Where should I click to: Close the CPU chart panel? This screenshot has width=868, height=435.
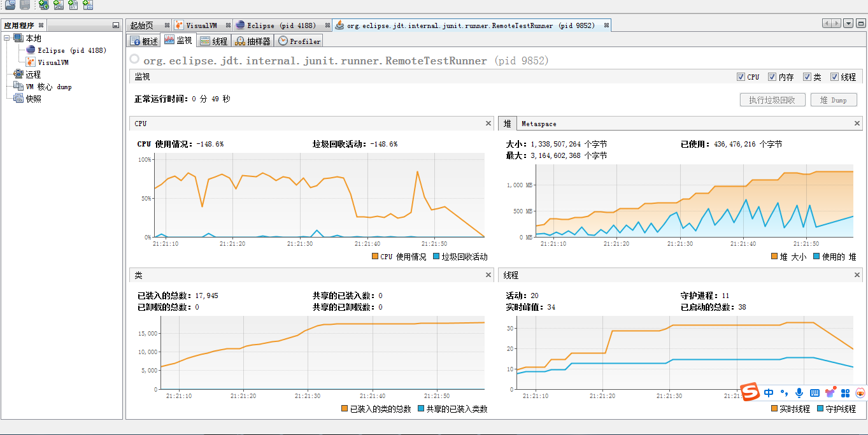click(x=488, y=124)
